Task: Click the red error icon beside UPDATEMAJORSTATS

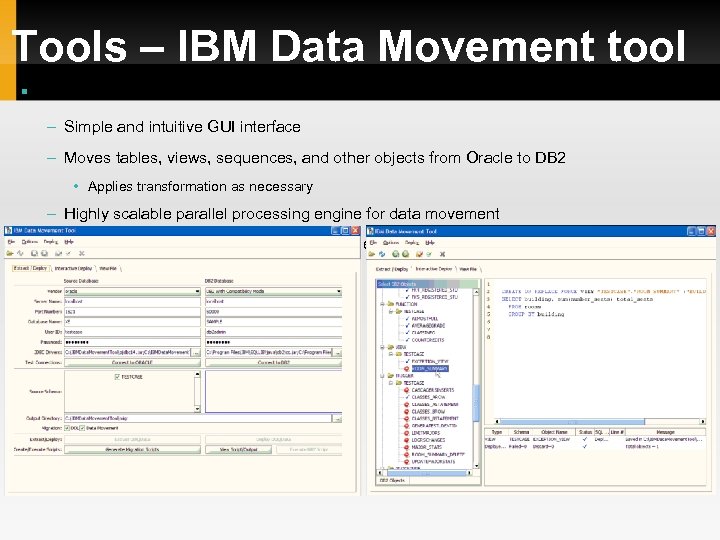Action: click(406, 461)
